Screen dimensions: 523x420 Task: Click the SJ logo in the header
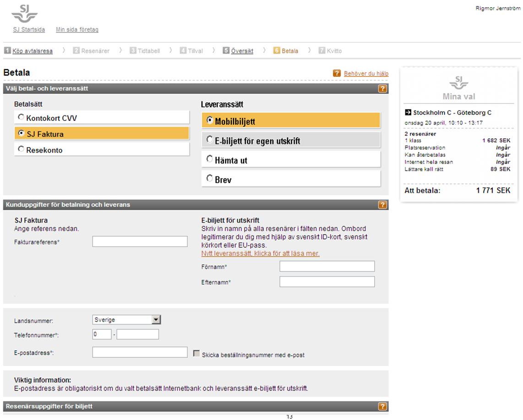pyautogui.click(x=24, y=14)
